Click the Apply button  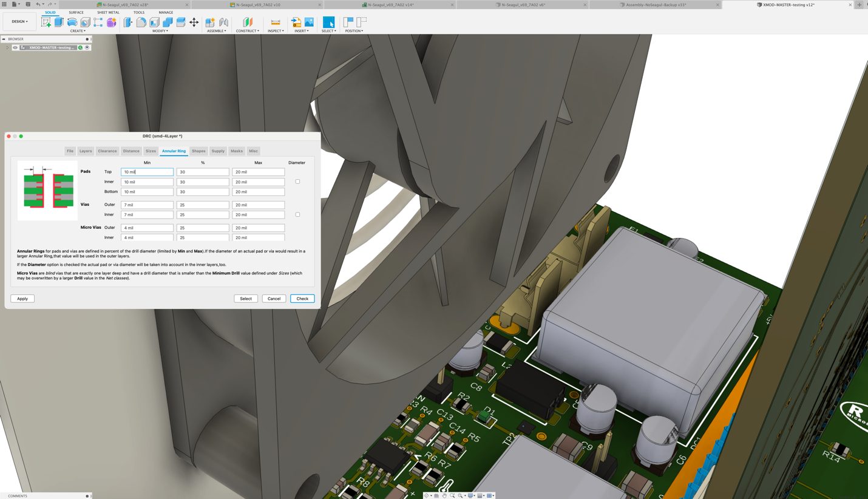(22, 299)
